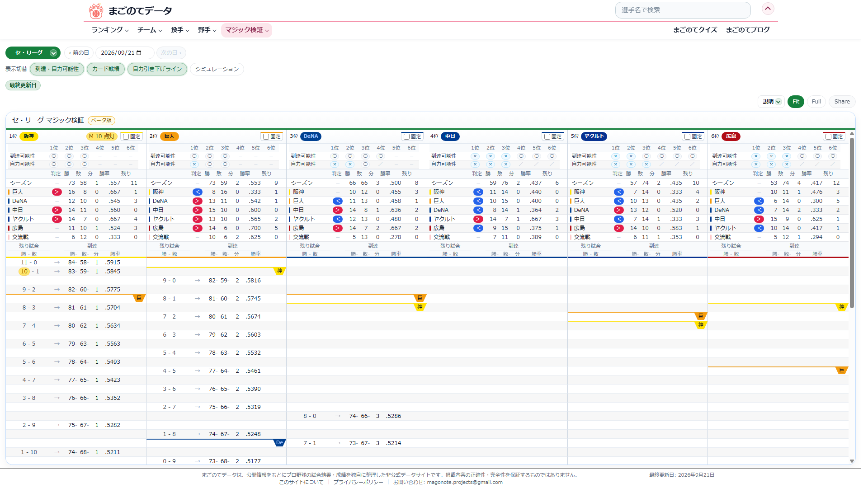The image size is (868, 488).
Task: Enable 固定 checkbox for the 阪神 column
Action: pyautogui.click(x=126, y=136)
